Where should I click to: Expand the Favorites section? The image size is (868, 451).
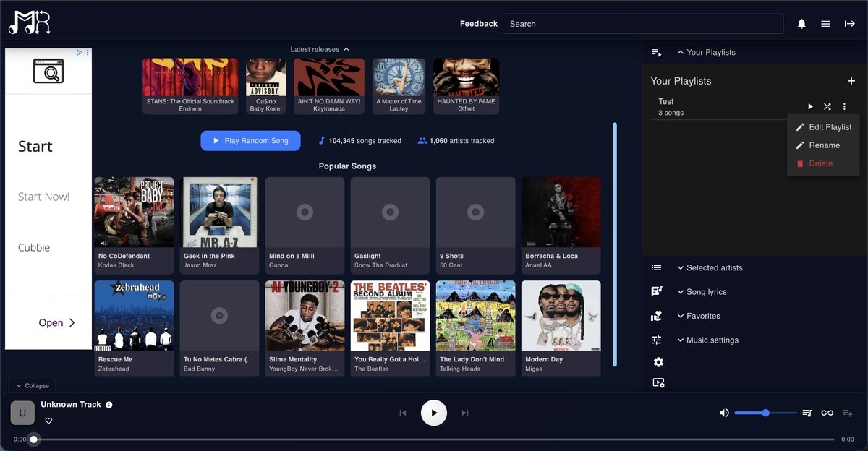[698, 316]
